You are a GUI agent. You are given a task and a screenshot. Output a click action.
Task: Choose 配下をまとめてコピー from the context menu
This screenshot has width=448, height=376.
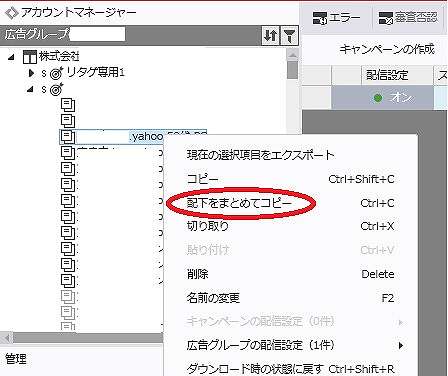coord(239,203)
